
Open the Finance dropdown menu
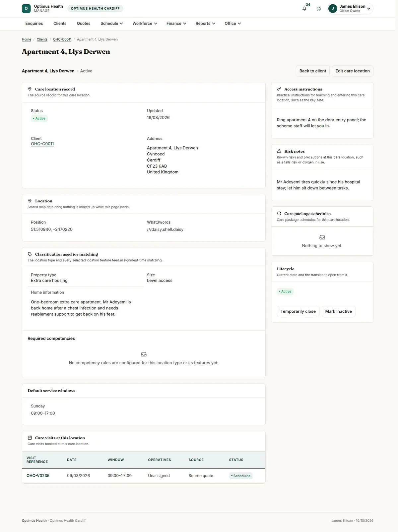(176, 24)
